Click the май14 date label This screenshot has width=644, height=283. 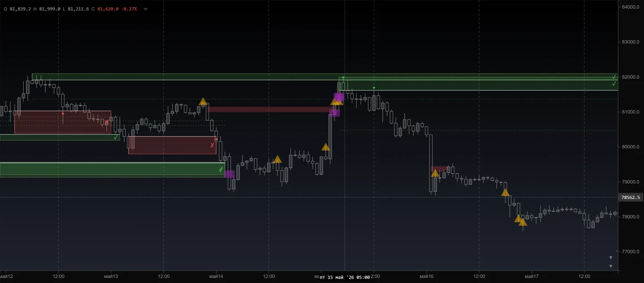216,277
